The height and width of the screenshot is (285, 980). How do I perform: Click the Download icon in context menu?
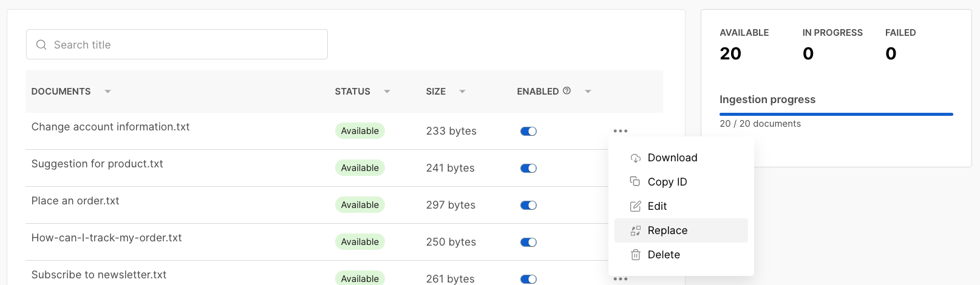[x=635, y=158]
